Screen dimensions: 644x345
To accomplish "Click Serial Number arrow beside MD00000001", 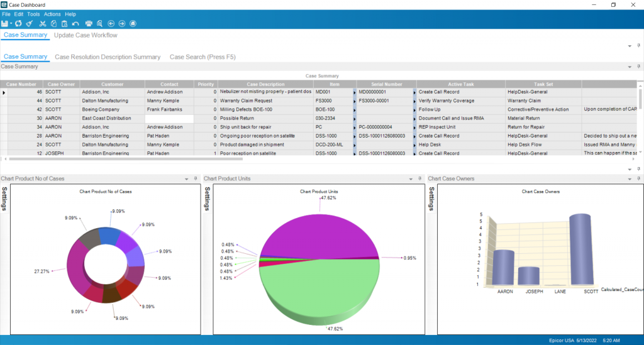I will pos(414,92).
